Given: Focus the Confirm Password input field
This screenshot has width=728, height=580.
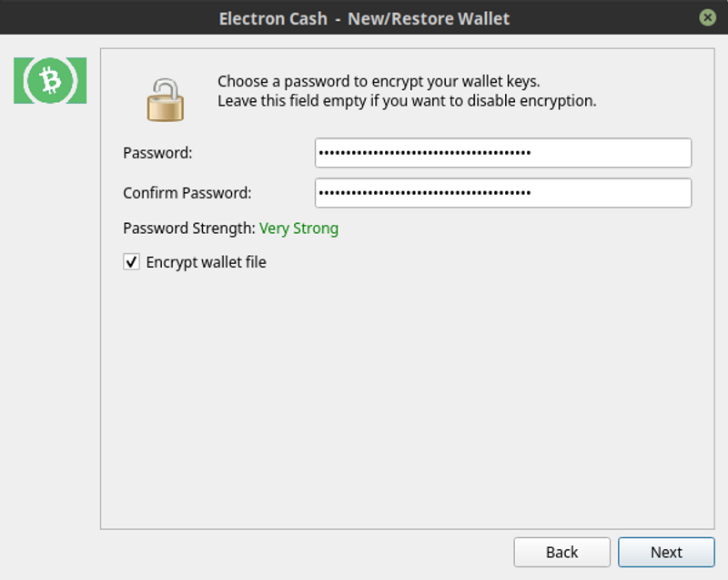Looking at the screenshot, I should 502,193.
